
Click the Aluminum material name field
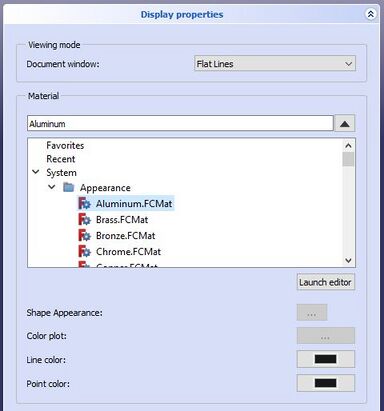pos(180,124)
